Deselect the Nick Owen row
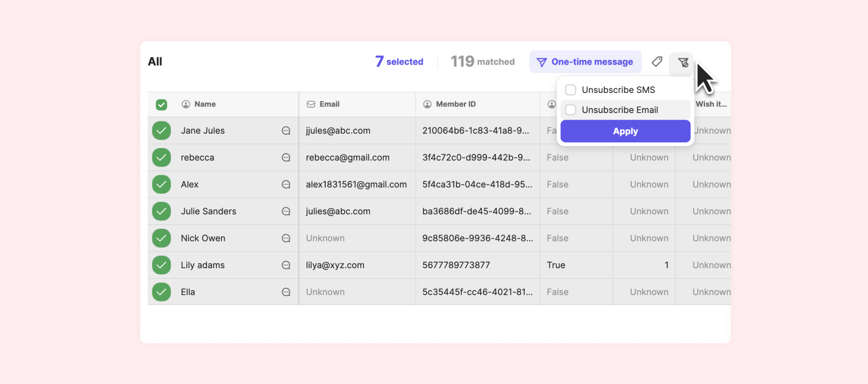 pyautogui.click(x=161, y=238)
